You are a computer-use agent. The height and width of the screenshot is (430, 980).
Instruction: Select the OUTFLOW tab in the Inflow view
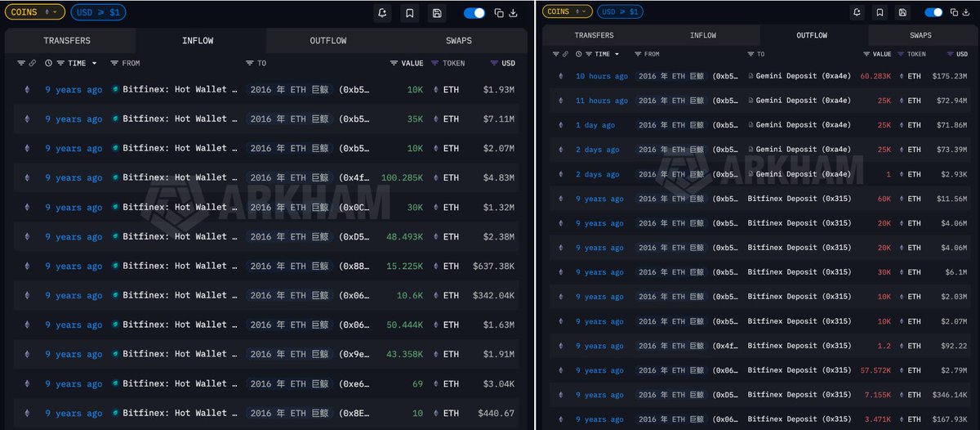(x=328, y=41)
